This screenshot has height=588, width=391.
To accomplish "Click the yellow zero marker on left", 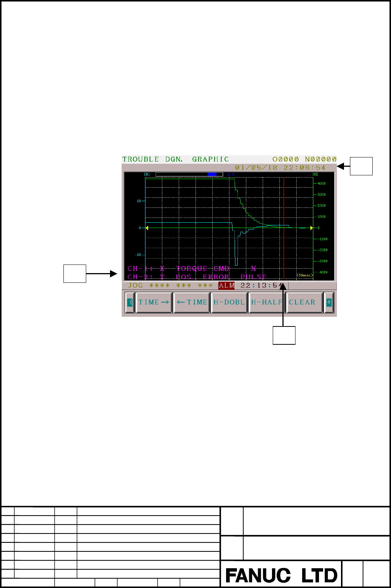I will click(x=147, y=228).
